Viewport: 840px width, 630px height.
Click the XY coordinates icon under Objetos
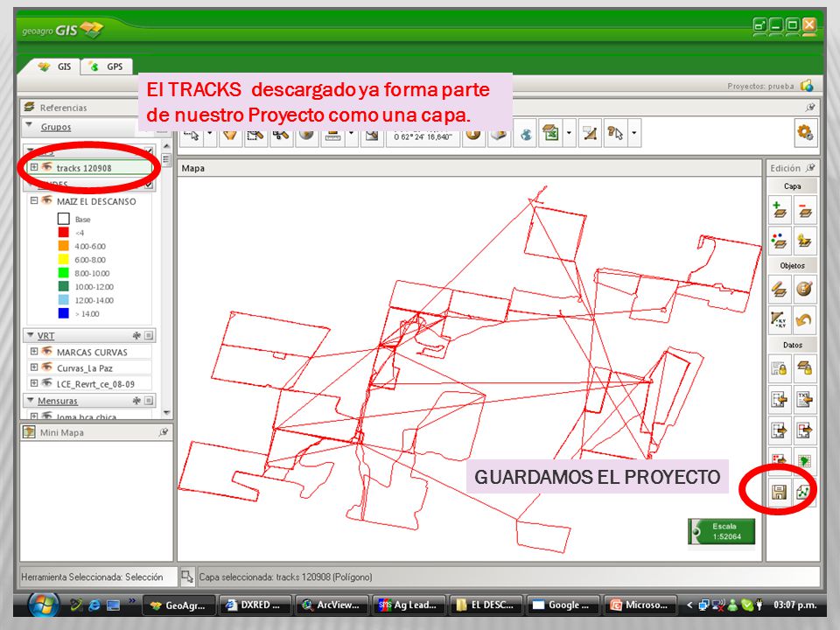(x=779, y=320)
